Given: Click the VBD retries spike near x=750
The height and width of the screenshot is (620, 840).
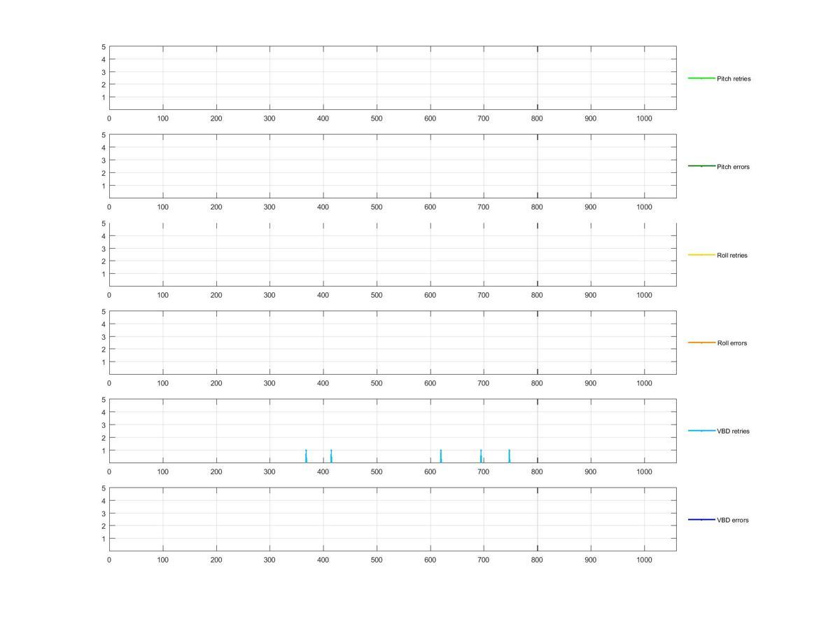Looking at the screenshot, I should 510,456.
